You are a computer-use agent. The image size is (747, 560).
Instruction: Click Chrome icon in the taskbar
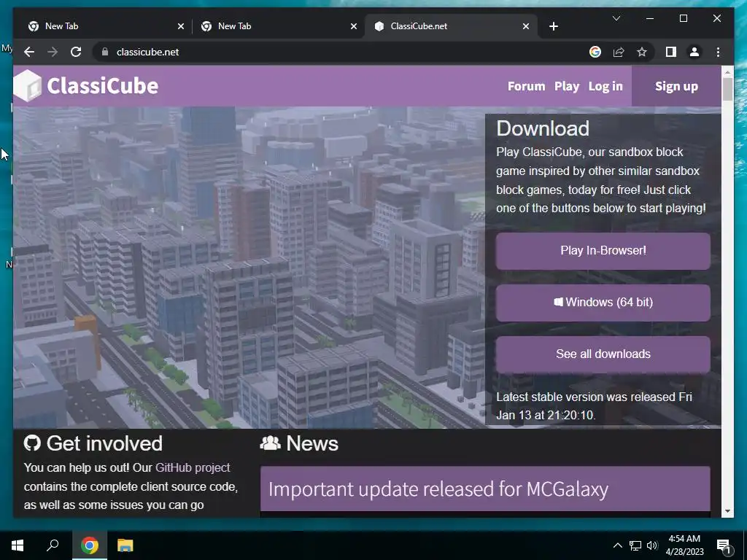(89, 545)
